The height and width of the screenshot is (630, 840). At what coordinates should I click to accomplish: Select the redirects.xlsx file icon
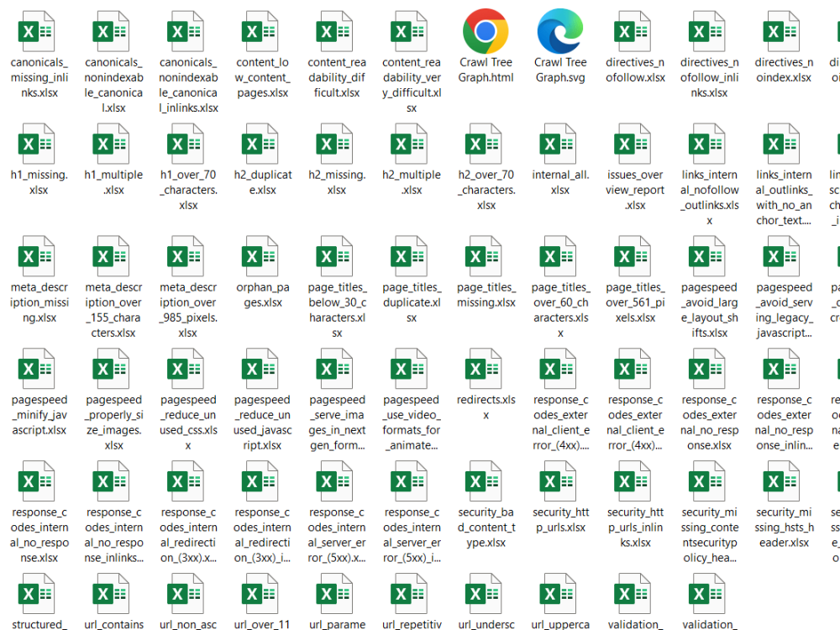pyautogui.click(x=484, y=369)
